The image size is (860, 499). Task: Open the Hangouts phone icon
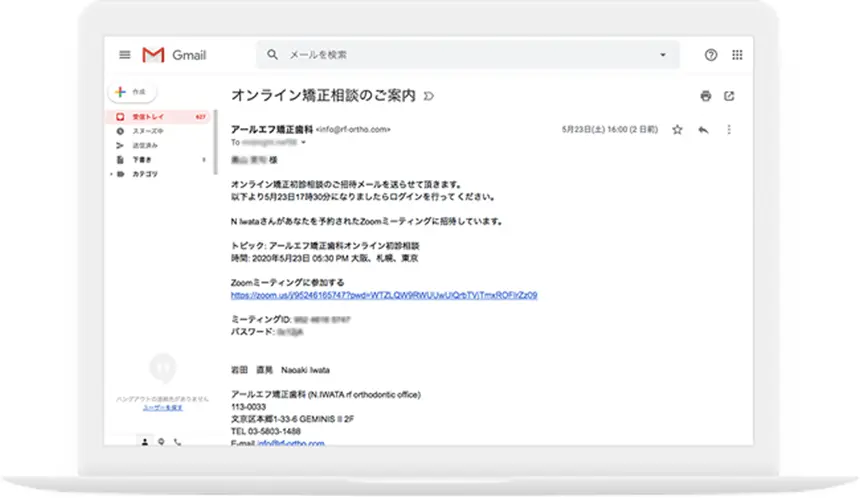pyautogui.click(x=178, y=441)
